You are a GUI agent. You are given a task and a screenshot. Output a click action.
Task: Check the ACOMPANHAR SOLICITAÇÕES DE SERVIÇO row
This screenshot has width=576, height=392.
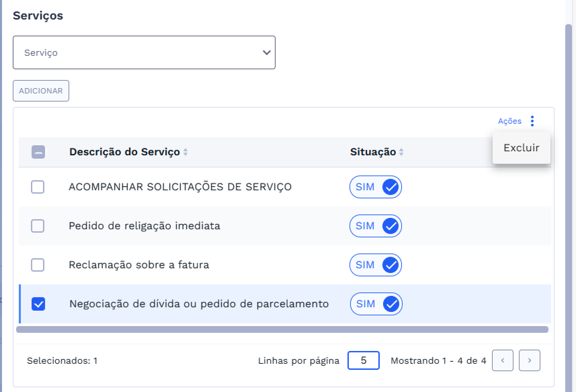click(x=38, y=187)
